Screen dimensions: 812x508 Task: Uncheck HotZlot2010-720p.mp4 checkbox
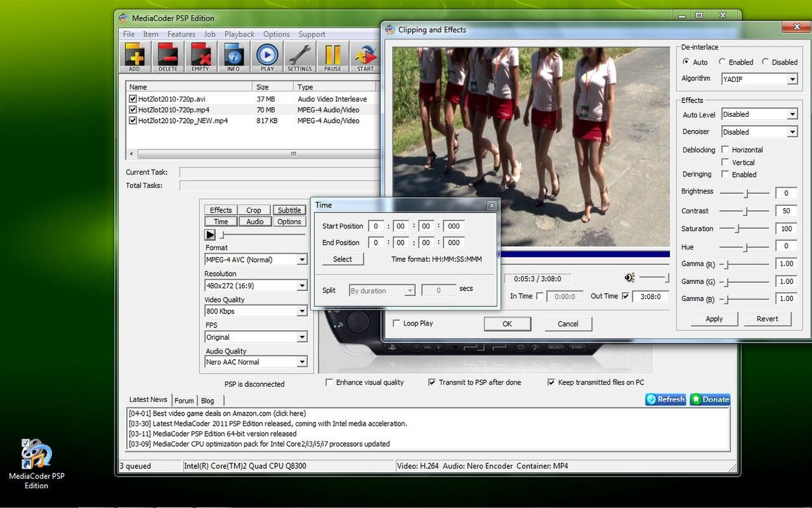133,110
